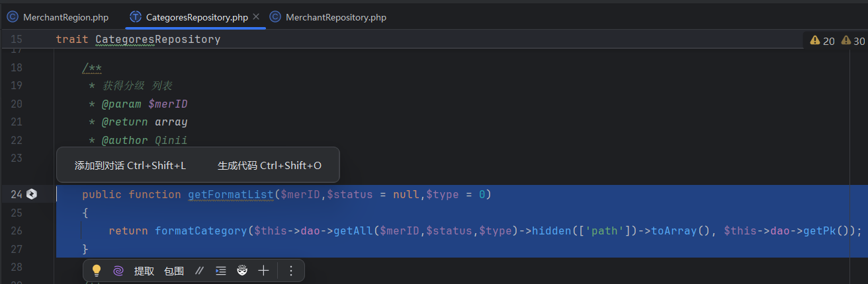Toggle line comment with the // icon

click(x=200, y=271)
